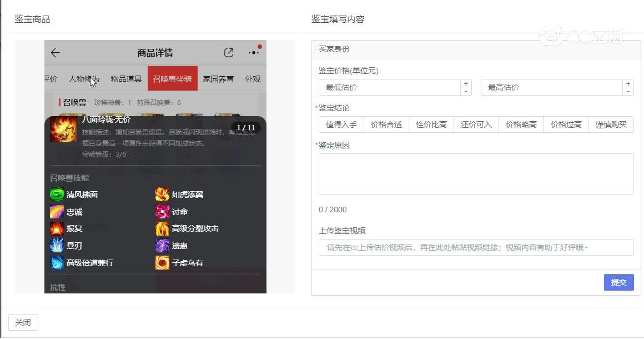Click the 召唤兽 section heading
The width and height of the screenshot is (644, 339).
[x=74, y=102]
